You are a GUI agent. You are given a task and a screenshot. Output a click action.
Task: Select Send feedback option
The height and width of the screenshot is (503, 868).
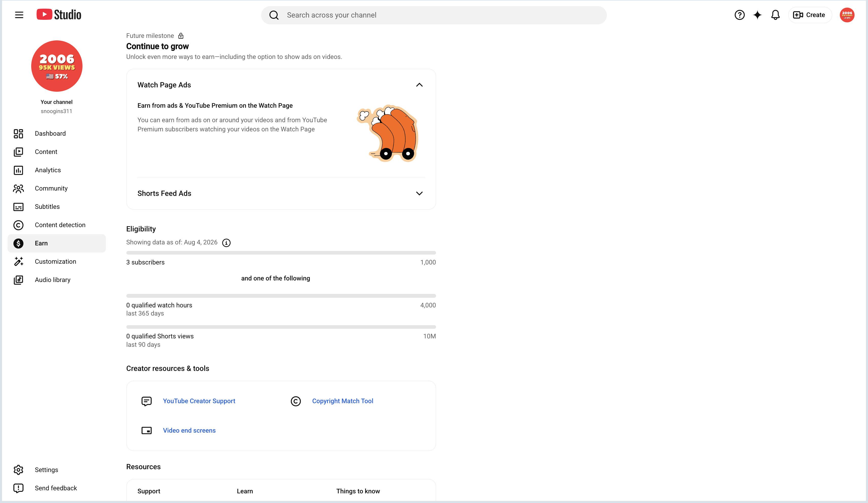tap(57, 488)
